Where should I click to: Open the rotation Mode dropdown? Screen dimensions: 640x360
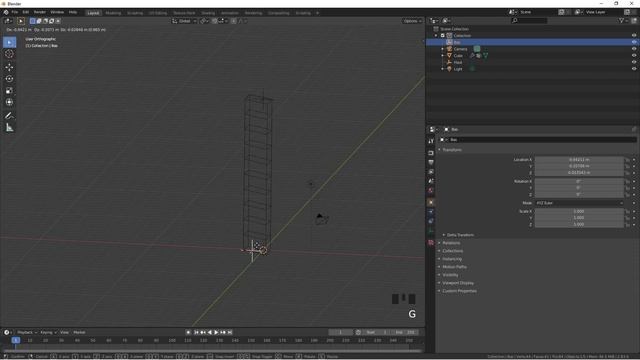tap(579, 203)
